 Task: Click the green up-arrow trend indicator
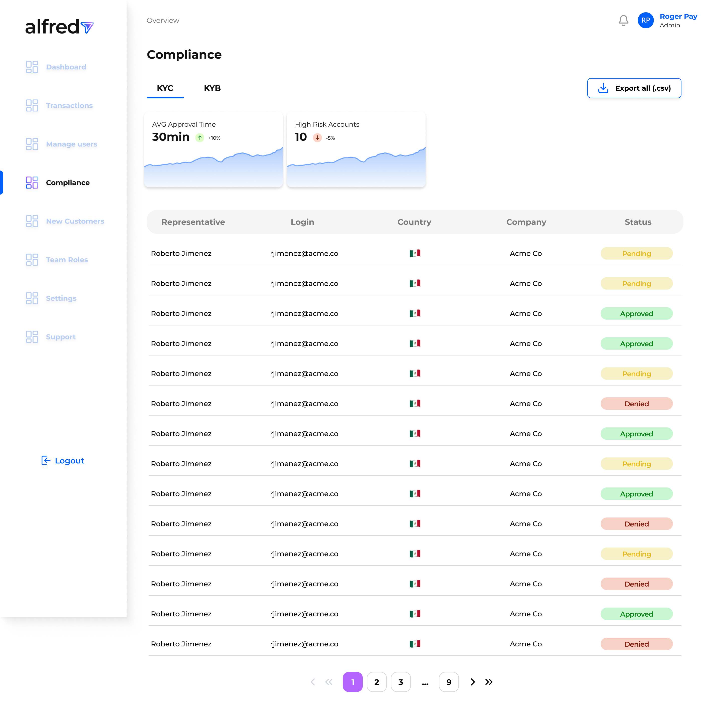(200, 138)
